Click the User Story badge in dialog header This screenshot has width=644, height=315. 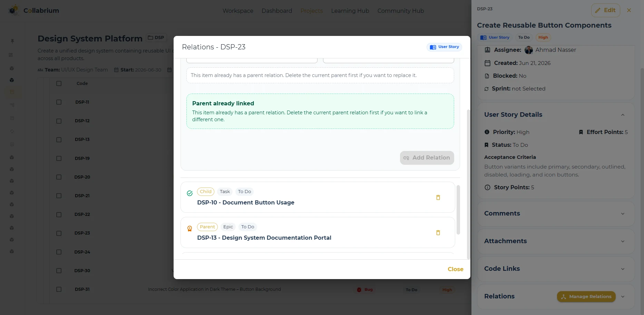444,47
